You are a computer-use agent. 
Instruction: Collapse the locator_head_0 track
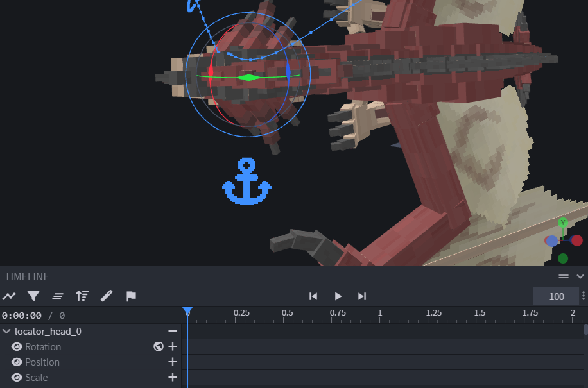click(x=7, y=331)
